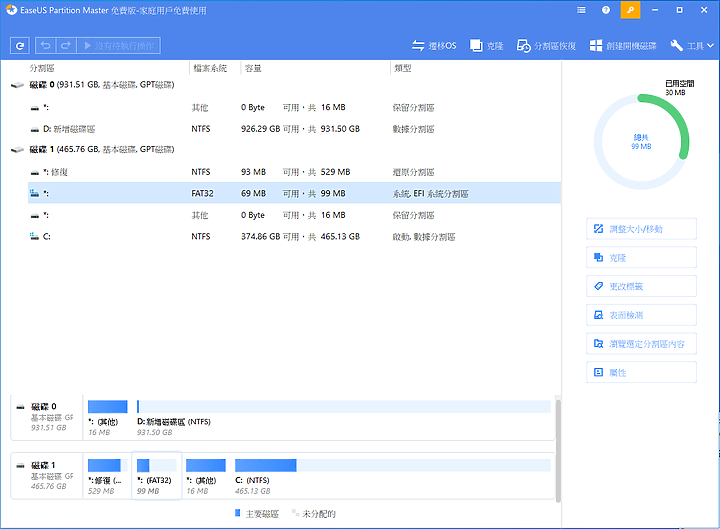
Task: Select Disk 0 header in disk map
Action: pyautogui.click(x=46, y=417)
